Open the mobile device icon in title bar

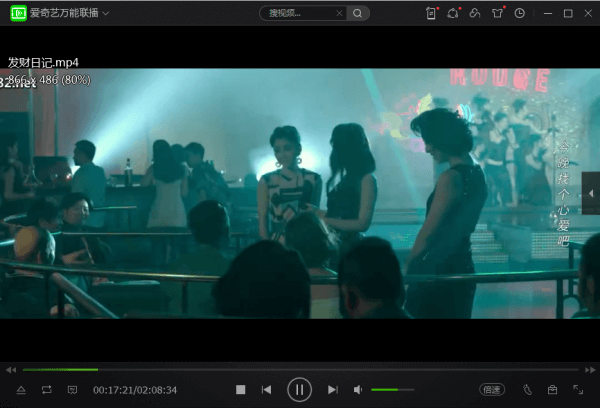tap(431, 13)
